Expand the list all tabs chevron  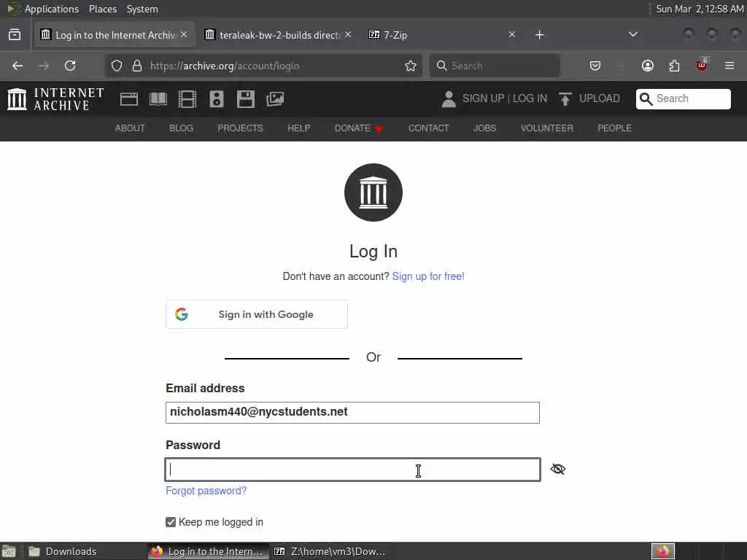[633, 34]
